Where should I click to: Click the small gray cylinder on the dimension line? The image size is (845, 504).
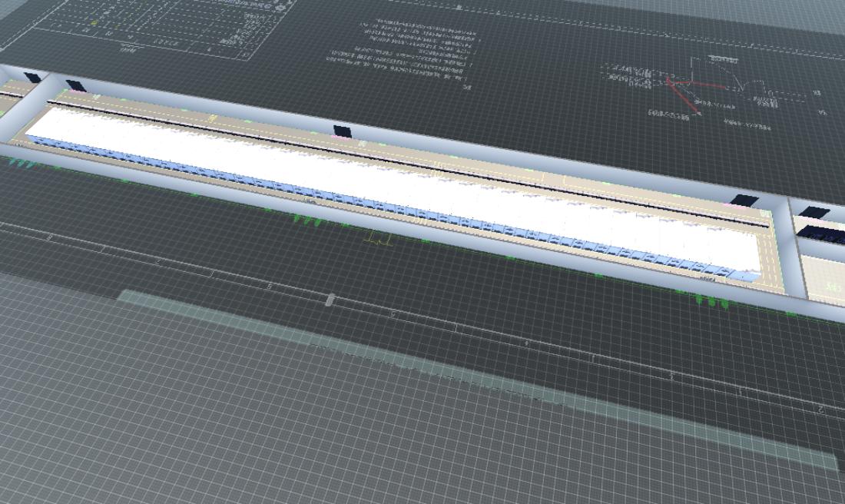tap(330, 300)
